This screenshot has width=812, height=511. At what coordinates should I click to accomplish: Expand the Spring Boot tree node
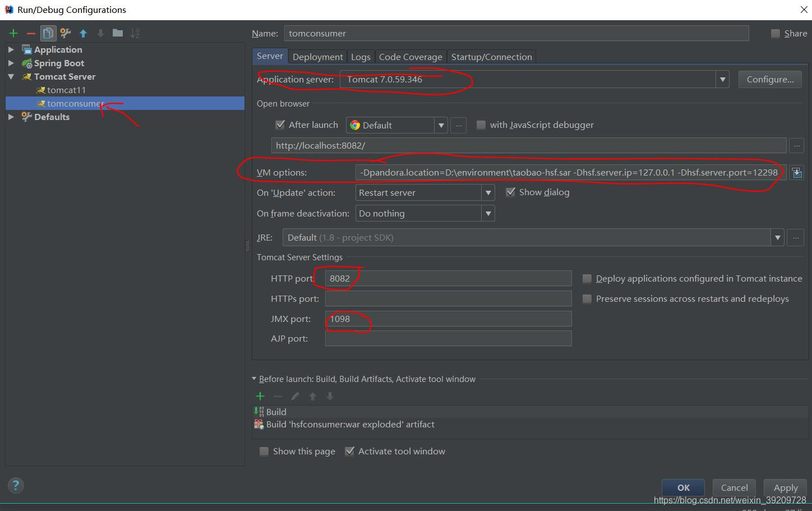click(x=11, y=63)
